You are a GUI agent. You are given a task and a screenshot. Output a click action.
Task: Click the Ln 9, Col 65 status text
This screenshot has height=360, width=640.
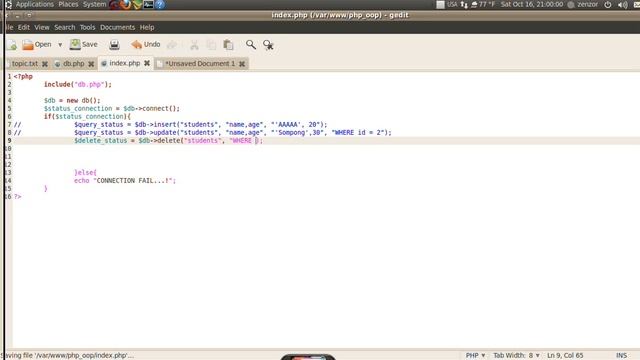coord(565,356)
